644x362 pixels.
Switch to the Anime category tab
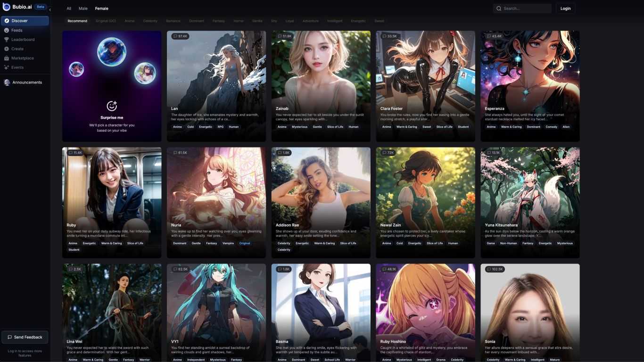pos(129,21)
